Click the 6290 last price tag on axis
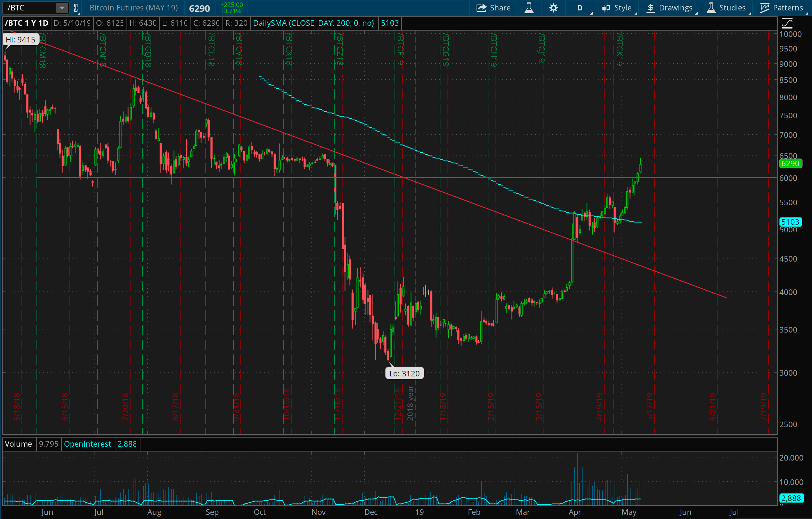 (x=790, y=163)
